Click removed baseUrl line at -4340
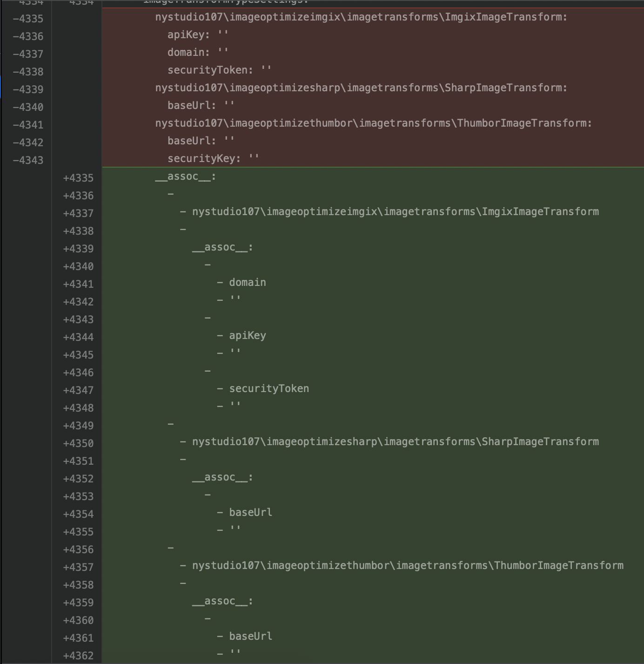 pos(201,106)
